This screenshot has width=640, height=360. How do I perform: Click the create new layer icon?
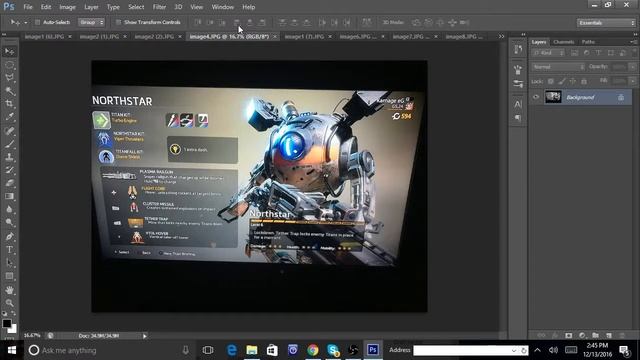click(609, 336)
